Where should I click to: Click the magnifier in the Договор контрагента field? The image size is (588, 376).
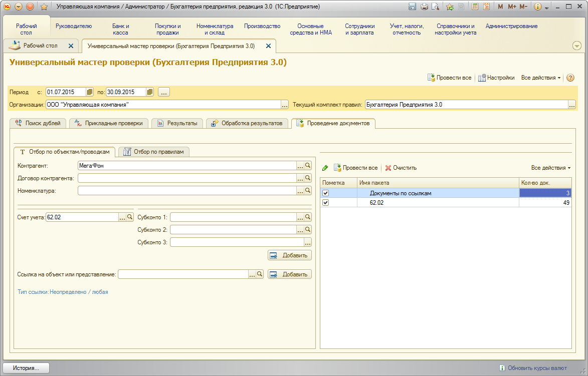[x=308, y=178]
